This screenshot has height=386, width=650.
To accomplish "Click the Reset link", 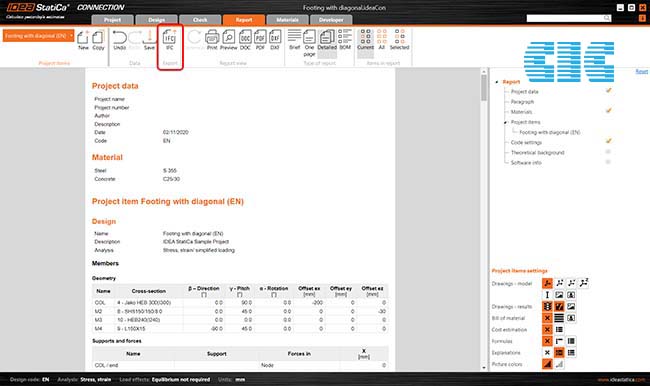I will (x=641, y=71).
